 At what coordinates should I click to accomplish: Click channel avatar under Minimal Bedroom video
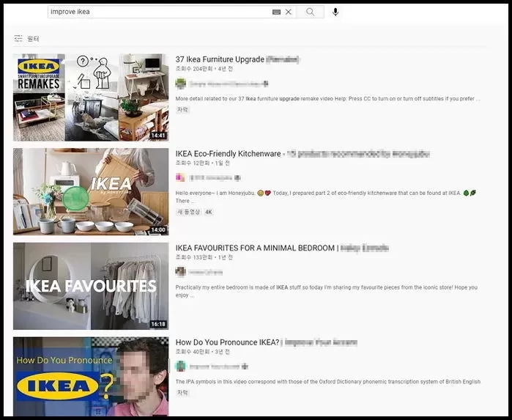coord(180,272)
